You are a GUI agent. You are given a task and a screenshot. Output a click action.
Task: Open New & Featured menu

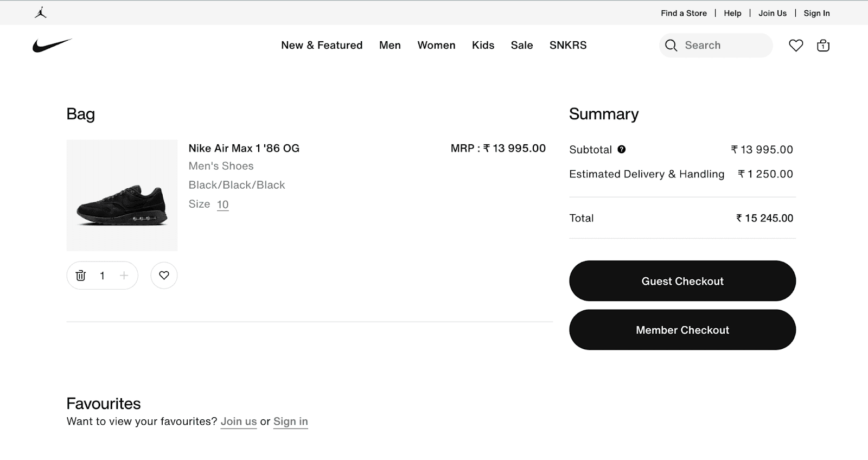tap(322, 45)
